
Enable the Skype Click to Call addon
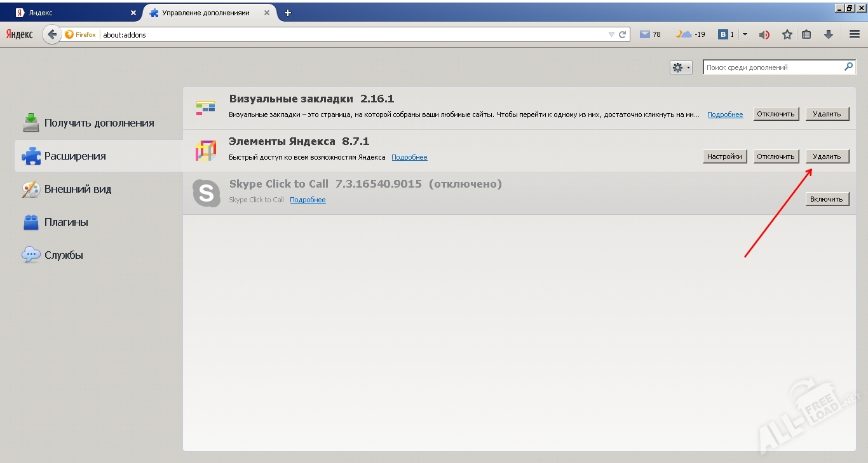click(x=827, y=198)
